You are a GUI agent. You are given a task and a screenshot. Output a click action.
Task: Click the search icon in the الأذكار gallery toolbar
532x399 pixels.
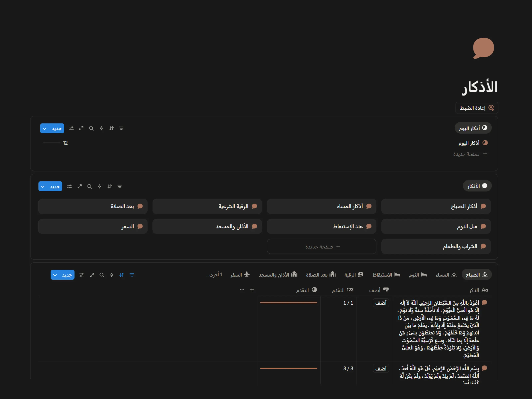click(89, 186)
